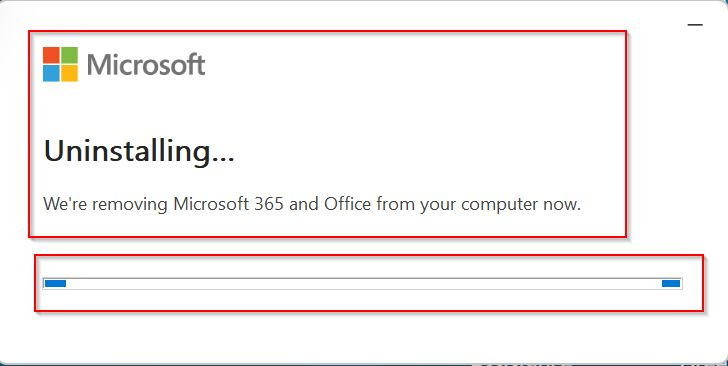Click the right blue progress bar segment

671,283
